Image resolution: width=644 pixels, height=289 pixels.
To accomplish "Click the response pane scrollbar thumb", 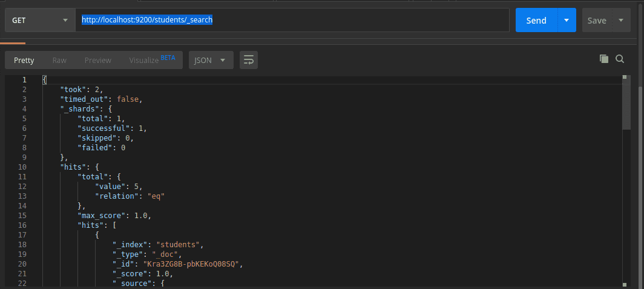I will [x=626, y=104].
